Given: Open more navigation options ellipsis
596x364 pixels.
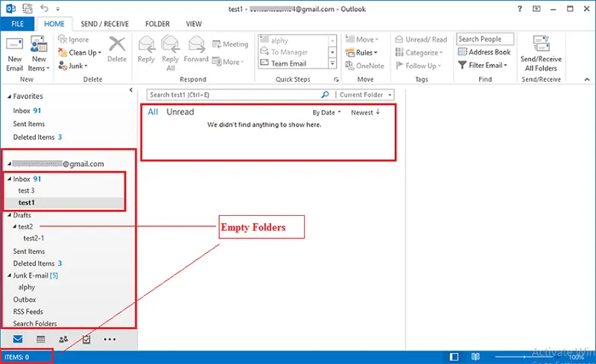Looking at the screenshot, I should coord(110,339).
